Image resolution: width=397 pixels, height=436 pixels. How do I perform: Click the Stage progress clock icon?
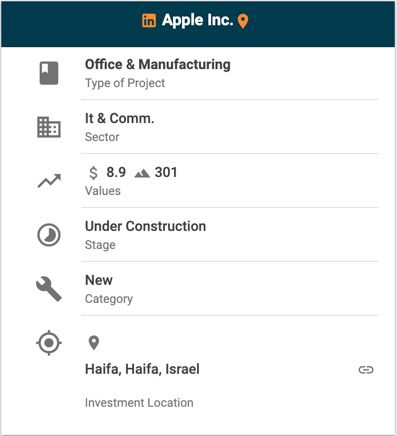[49, 235]
